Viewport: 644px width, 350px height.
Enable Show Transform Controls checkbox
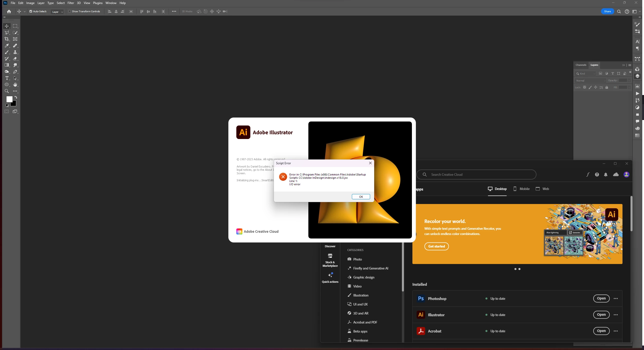pos(70,11)
